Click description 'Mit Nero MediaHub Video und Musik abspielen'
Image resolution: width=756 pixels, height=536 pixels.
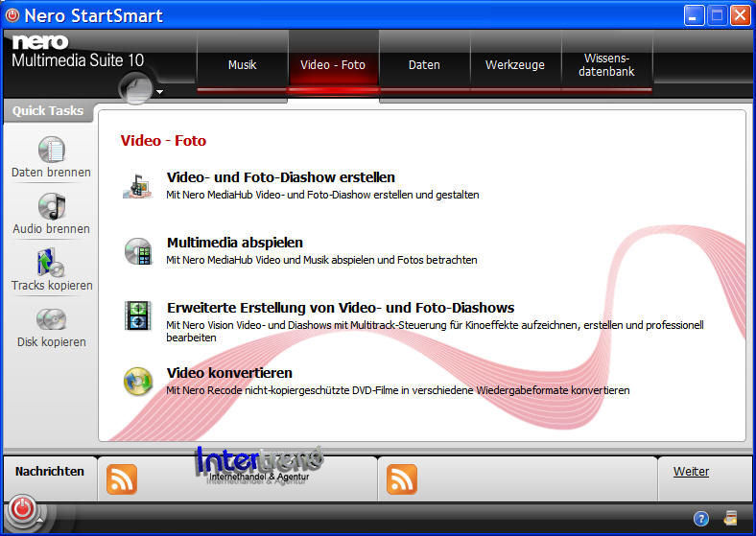tap(321, 260)
